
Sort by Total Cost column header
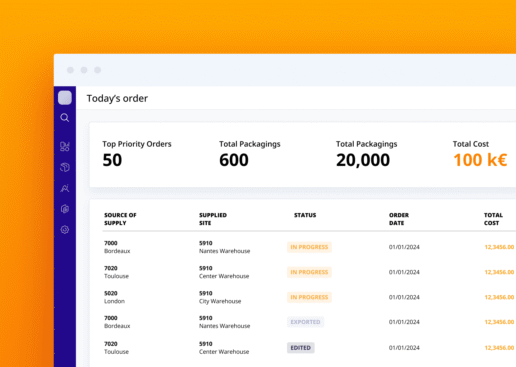(493, 219)
